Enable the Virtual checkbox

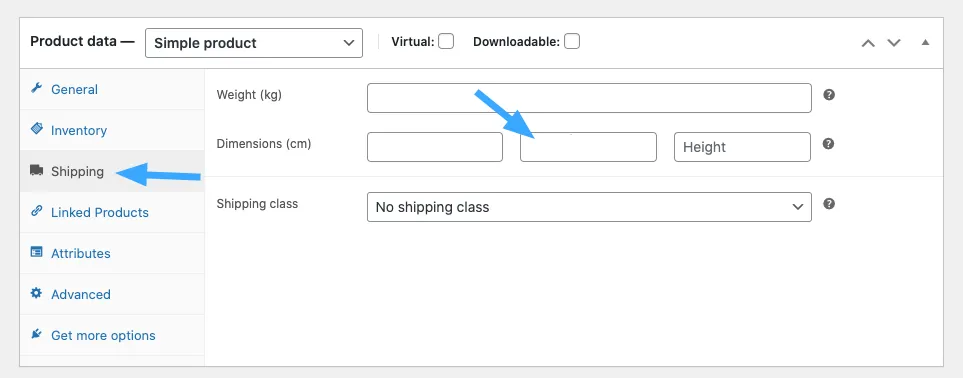click(x=446, y=41)
